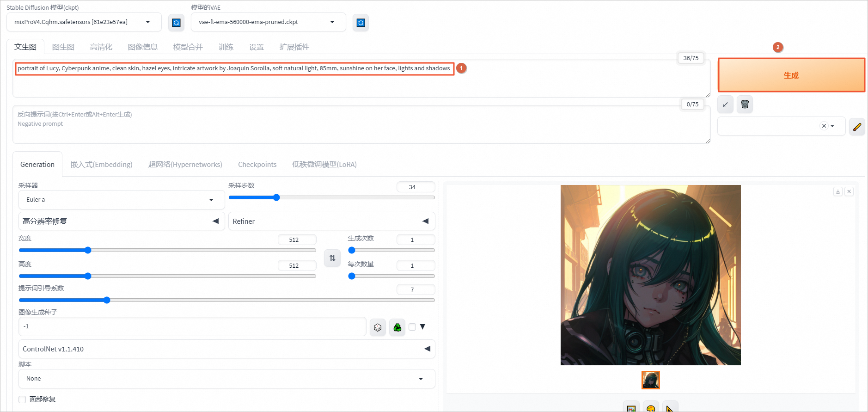Image resolution: width=868 pixels, height=412 pixels.
Task: Click the palette icon below the gallery
Action: pos(651,407)
